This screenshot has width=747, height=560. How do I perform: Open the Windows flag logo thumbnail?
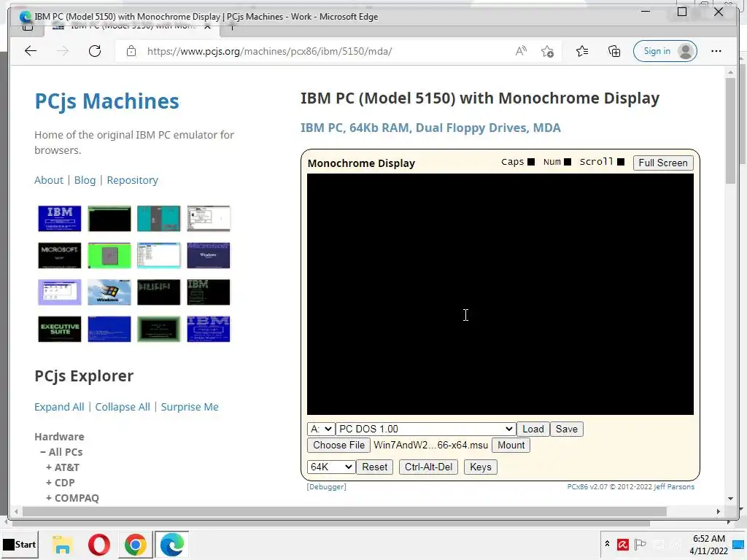pyautogui.click(x=109, y=292)
